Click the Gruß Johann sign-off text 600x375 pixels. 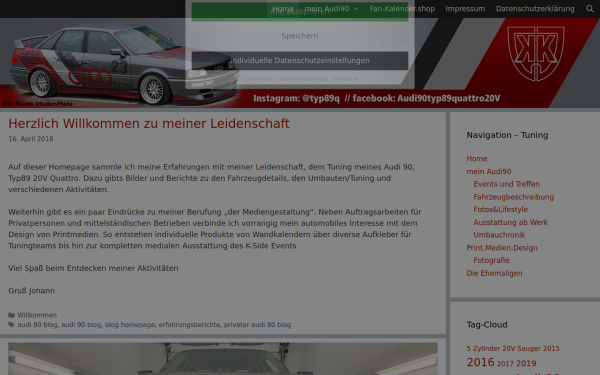click(31, 291)
